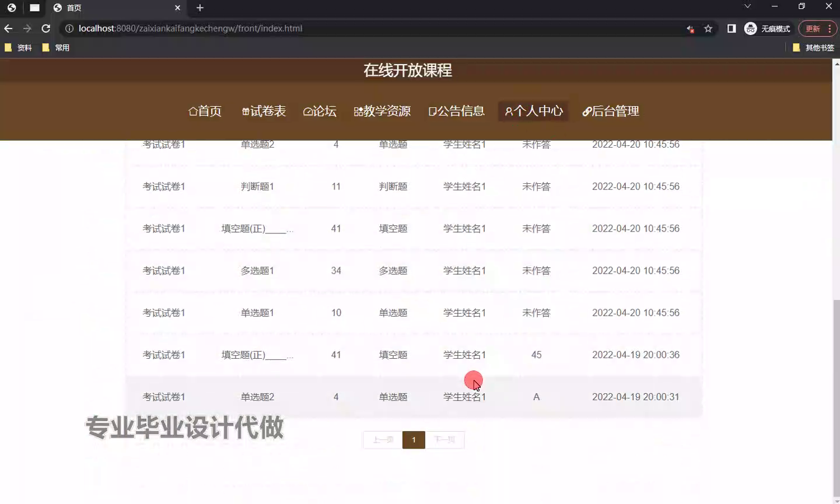
Task: Click the timestamp 2022-04-19 20:00:31
Action: [x=636, y=397]
